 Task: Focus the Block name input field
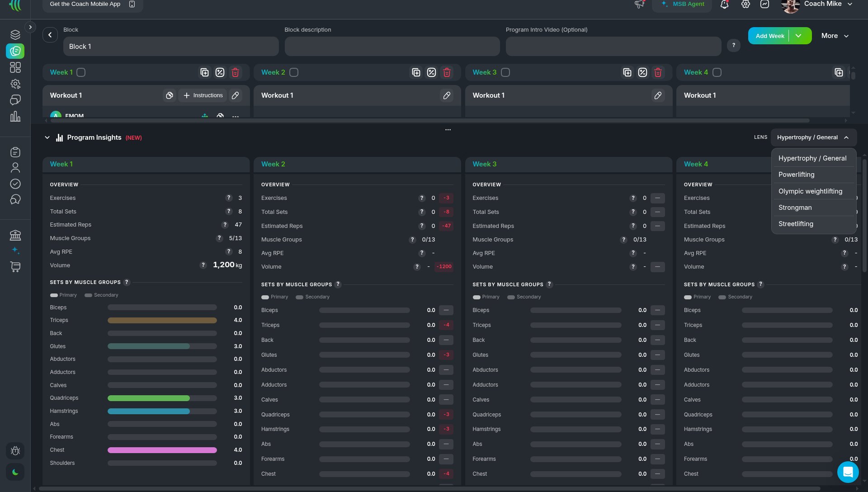(171, 47)
